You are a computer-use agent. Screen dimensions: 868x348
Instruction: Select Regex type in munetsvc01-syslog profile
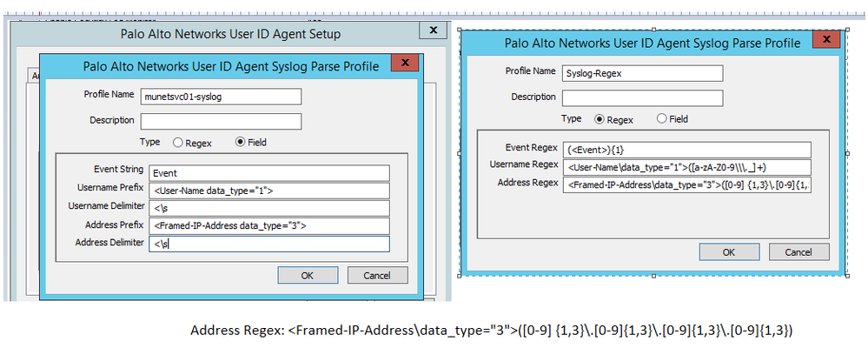[x=178, y=143]
